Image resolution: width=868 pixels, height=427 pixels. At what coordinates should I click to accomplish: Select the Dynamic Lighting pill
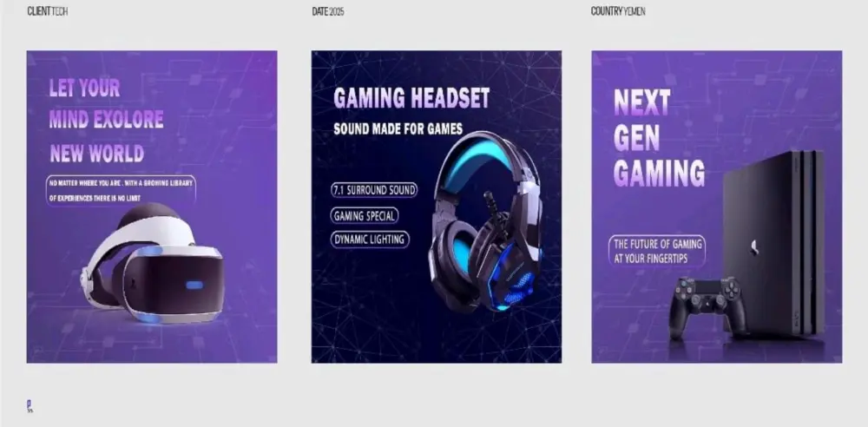[369, 240]
